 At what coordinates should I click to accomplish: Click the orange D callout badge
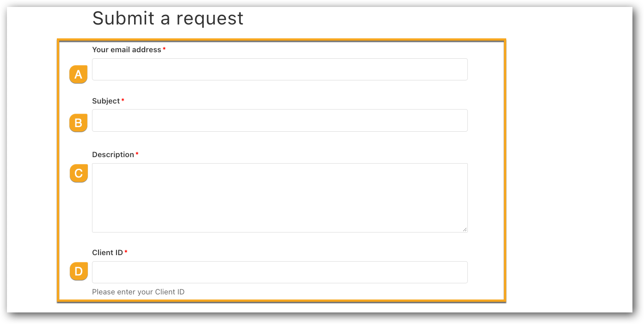[79, 271]
